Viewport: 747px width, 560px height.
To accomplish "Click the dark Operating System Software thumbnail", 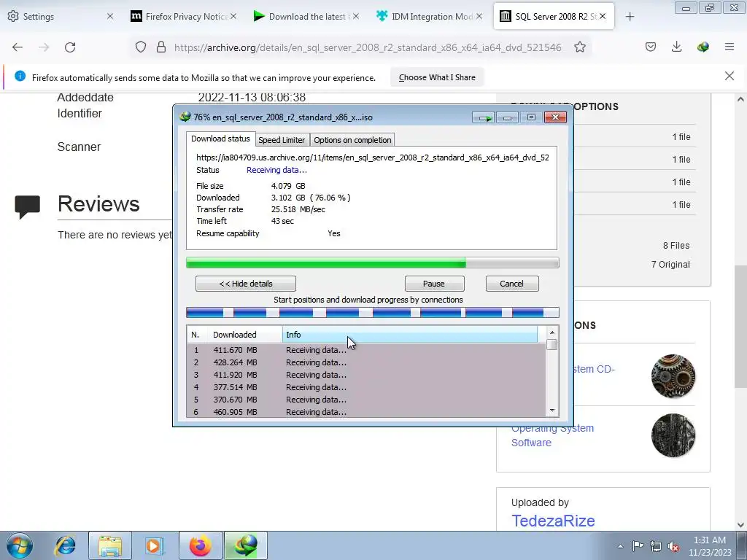I will (673, 435).
